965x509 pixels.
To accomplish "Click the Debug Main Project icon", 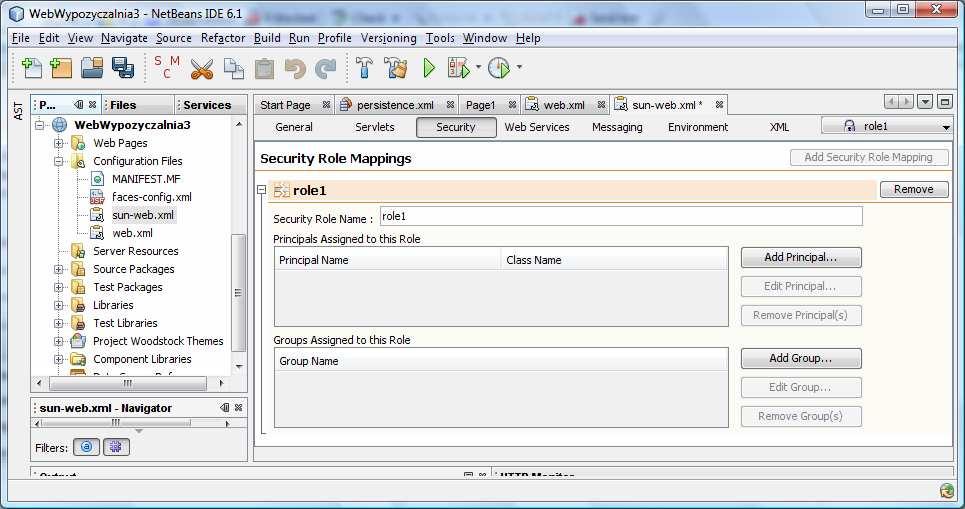I will (x=458, y=68).
